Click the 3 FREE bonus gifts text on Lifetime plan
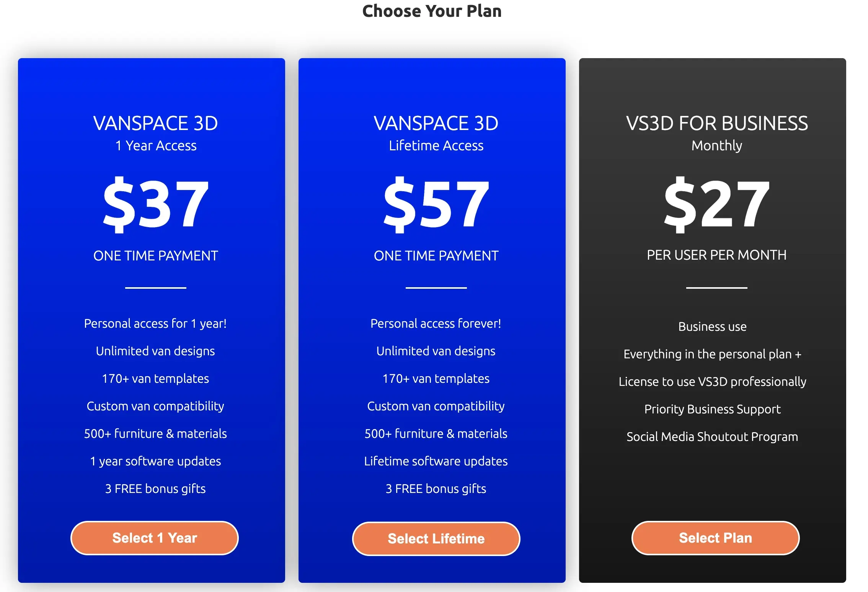 coord(436,488)
